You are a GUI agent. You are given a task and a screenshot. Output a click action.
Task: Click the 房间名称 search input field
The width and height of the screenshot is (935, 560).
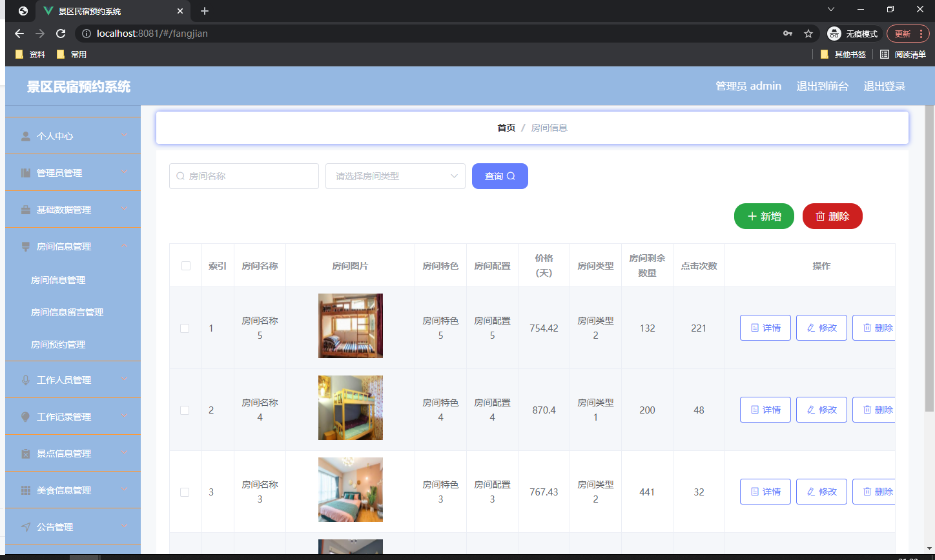click(244, 176)
